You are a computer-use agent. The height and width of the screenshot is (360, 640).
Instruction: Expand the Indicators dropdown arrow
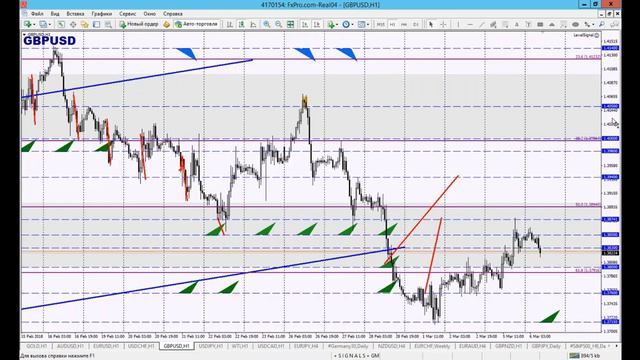click(337, 24)
